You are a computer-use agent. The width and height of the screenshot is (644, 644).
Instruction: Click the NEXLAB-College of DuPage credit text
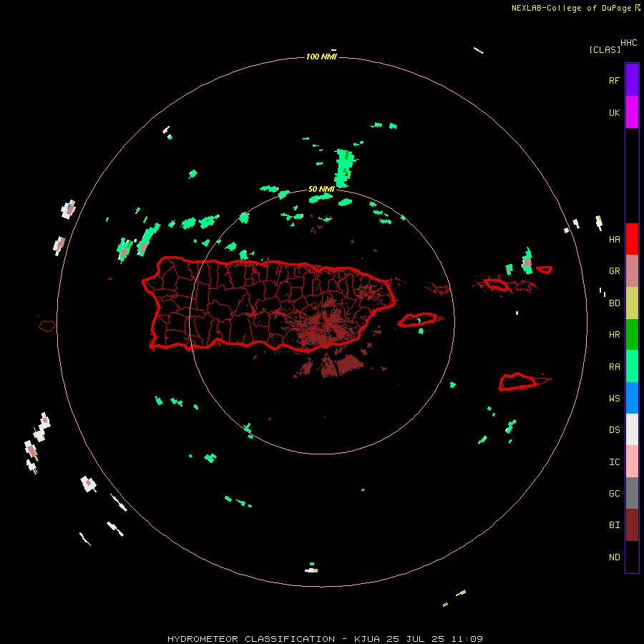click(571, 8)
